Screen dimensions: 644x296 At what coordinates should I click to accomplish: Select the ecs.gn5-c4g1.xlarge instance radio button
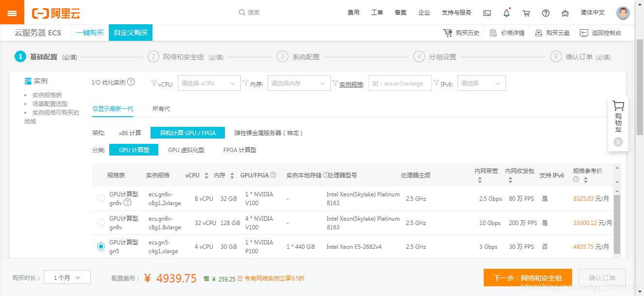(101, 246)
